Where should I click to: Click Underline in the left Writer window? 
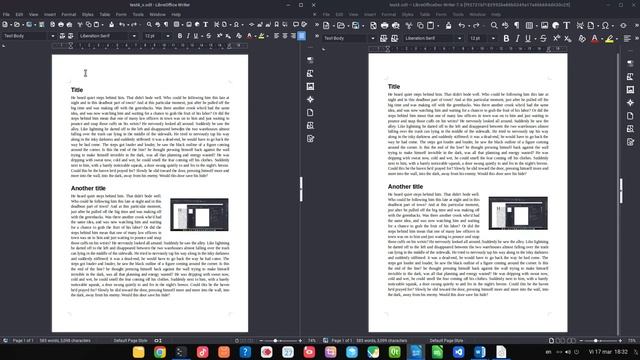pyautogui.click(x=196, y=36)
